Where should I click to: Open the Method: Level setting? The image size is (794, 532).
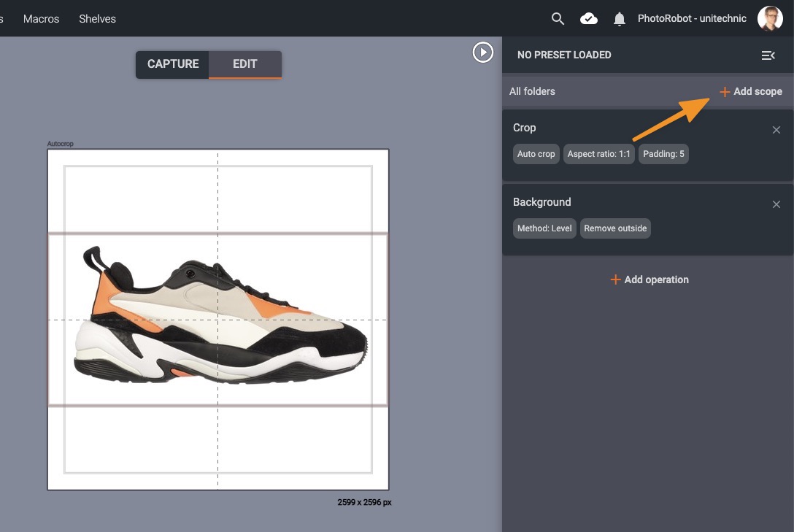[x=544, y=228]
